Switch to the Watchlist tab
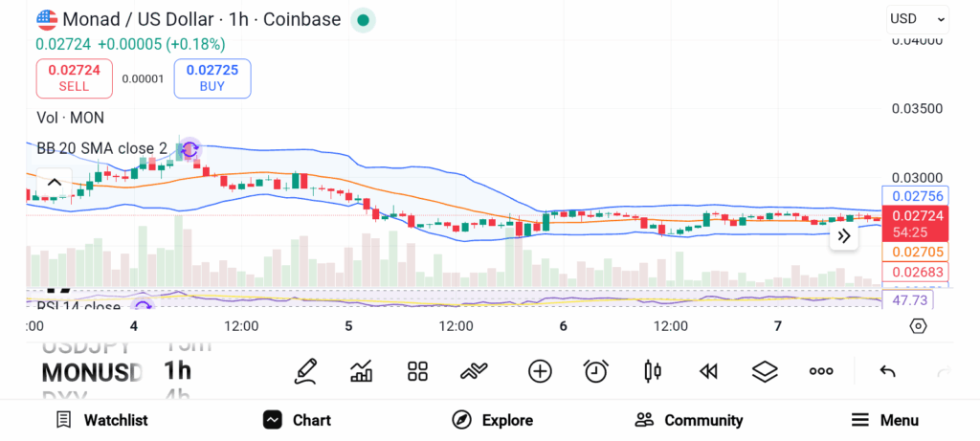980x441 pixels. point(101,420)
